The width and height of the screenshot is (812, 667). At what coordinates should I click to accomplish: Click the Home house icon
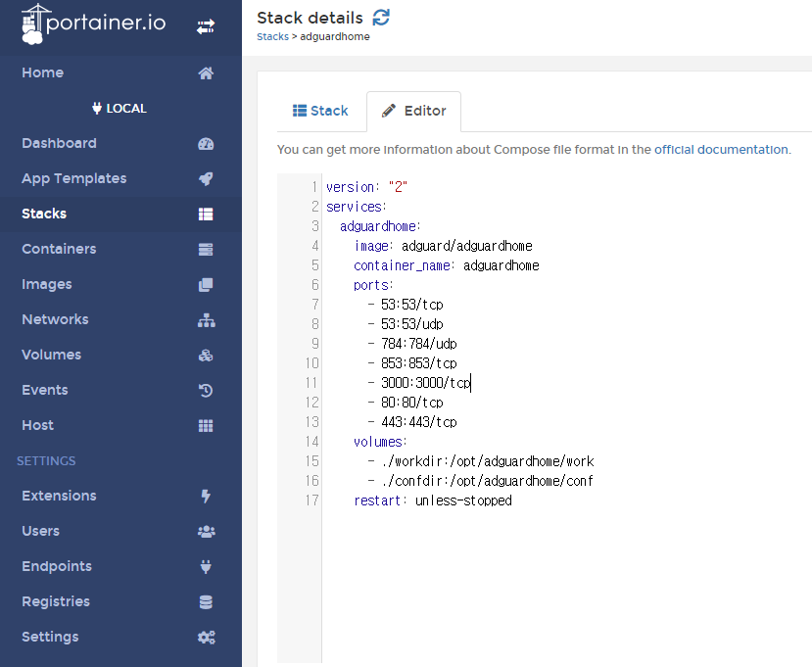206,73
